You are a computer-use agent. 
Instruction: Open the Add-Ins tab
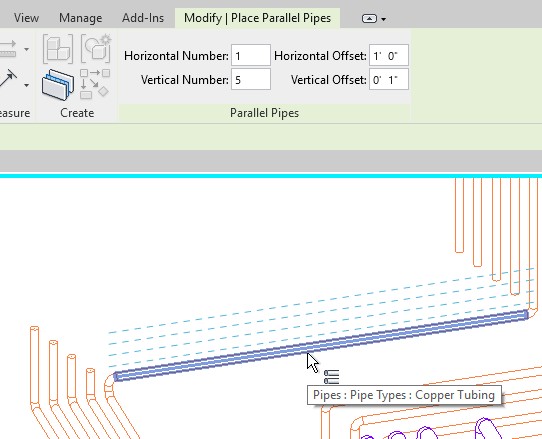click(x=143, y=18)
